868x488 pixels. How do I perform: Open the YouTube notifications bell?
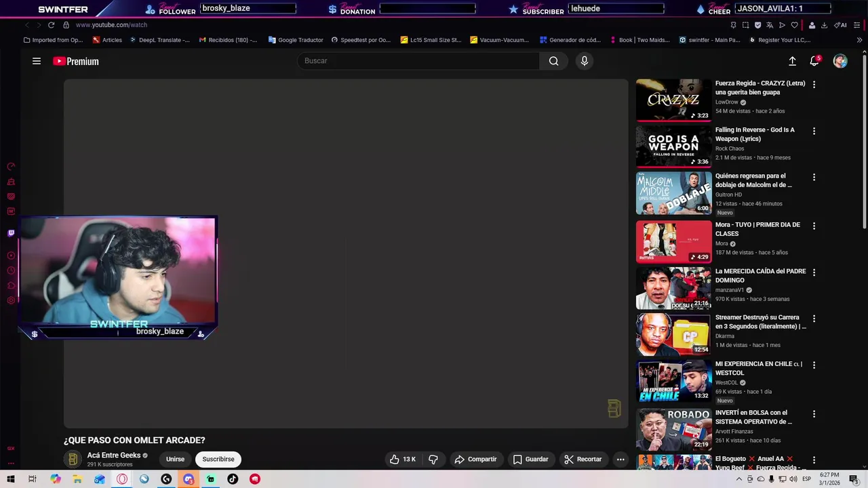click(814, 61)
